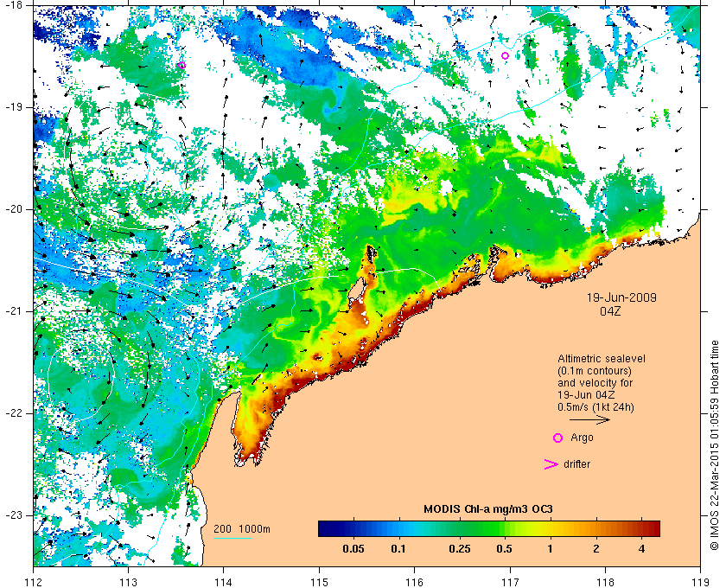This screenshot has width=726, height=588.
Task: Click the '117' longitude axis label
Action: tap(510, 581)
